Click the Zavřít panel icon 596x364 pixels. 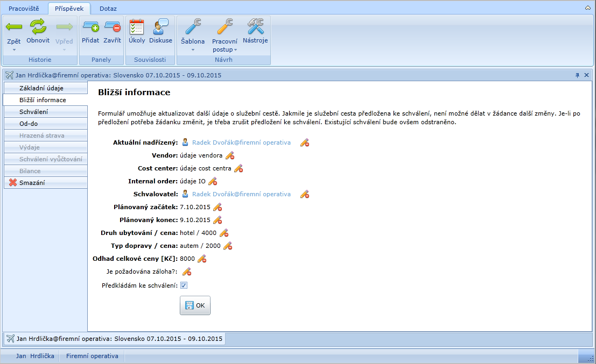112,27
